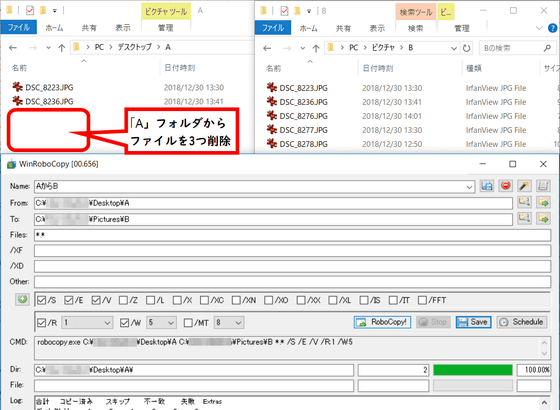Click Back arrow in folder B window
Viewport: 560px width, 410px height.
(x=267, y=48)
